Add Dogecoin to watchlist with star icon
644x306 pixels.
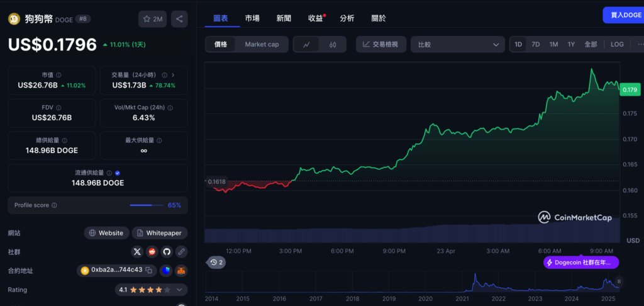[x=152, y=19]
